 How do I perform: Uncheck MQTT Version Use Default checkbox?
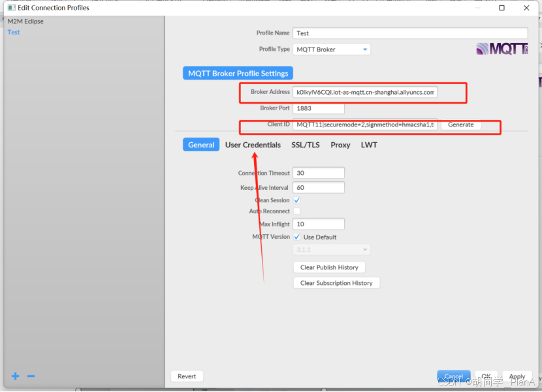[x=297, y=237]
